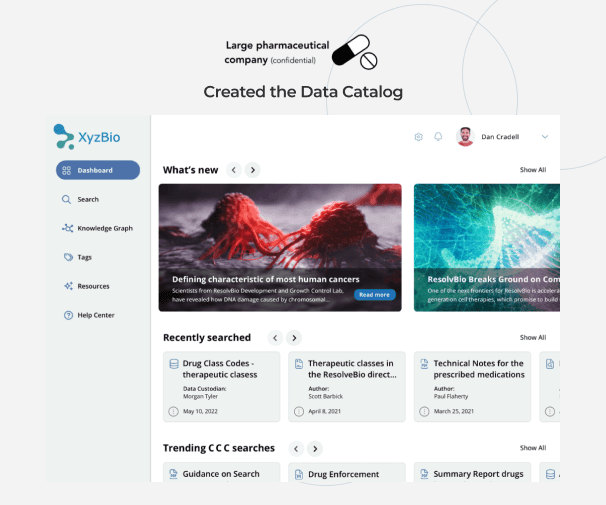Click the Search magnifier icon
This screenshot has width=606, height=505.
[66, 199]
